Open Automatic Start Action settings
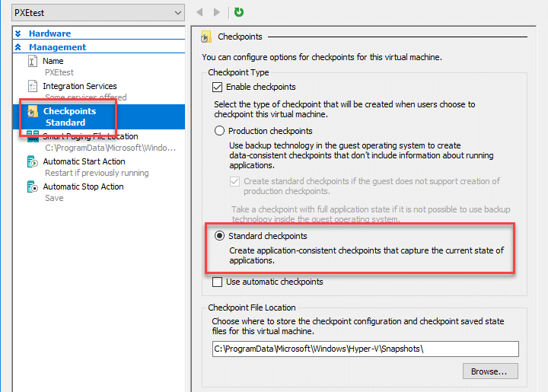 (84, 161)
